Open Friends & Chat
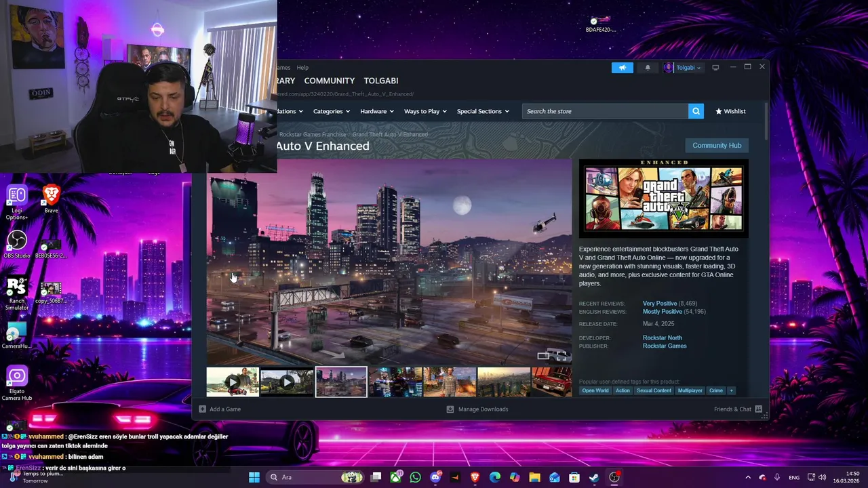This screenshot has height=488, width=868. (738, 409)
